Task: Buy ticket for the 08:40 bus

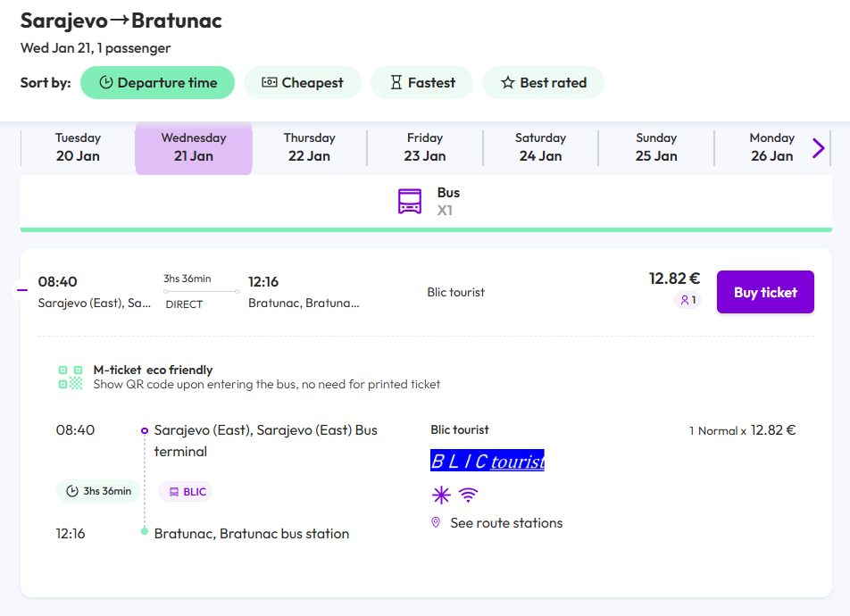Action: pos(765,292)
